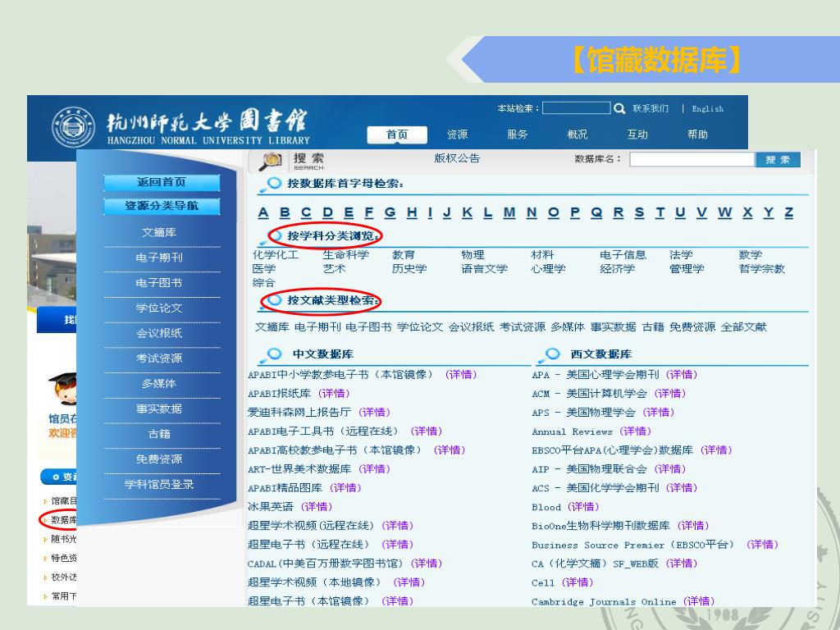Select 电子图书 in the sidebar
Viewport: 840px width, 630px height.
[x=159, y=283]
